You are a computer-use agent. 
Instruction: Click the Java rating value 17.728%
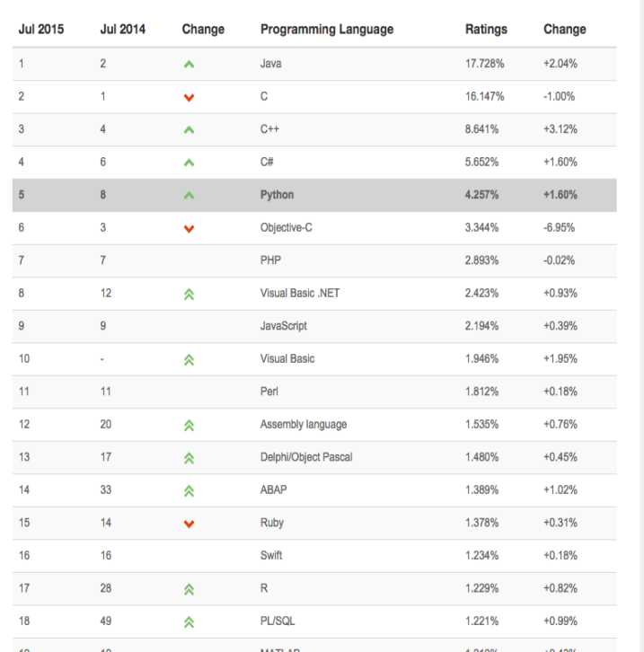tap(484, 64)
